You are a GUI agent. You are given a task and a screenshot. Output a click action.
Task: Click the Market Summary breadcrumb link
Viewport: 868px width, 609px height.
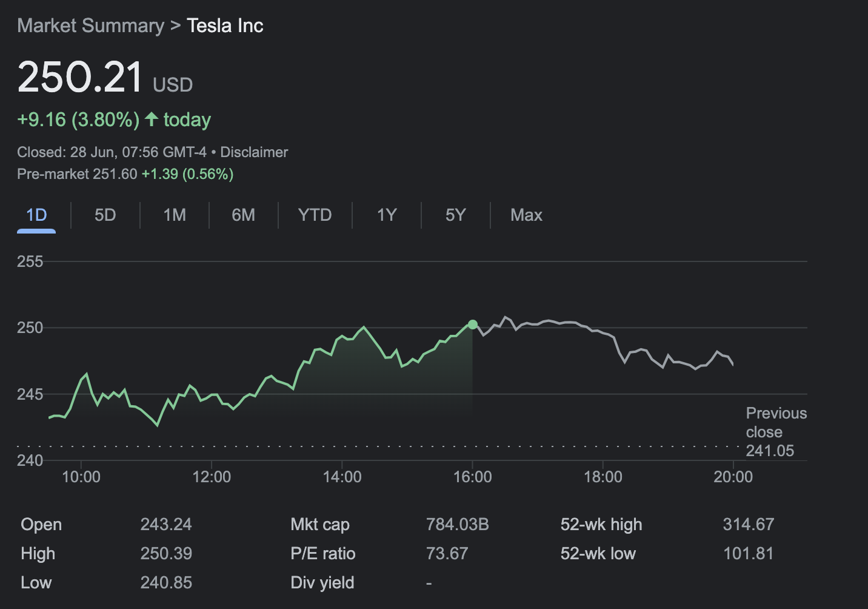(x=91, y=25)
